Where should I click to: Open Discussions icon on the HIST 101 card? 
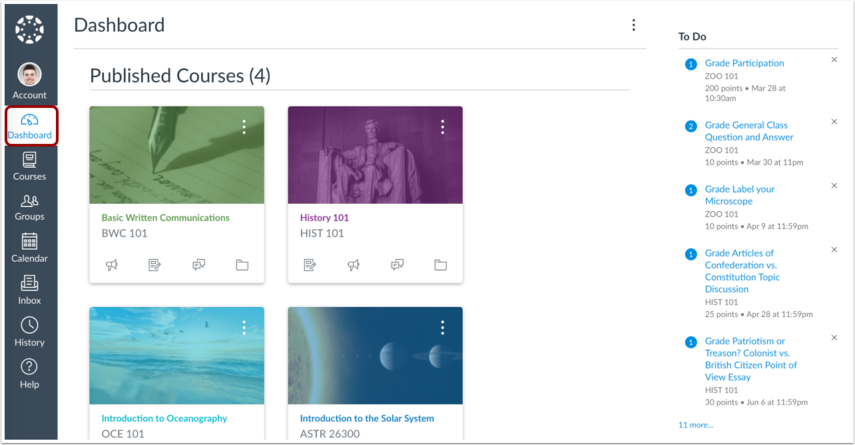397,265
